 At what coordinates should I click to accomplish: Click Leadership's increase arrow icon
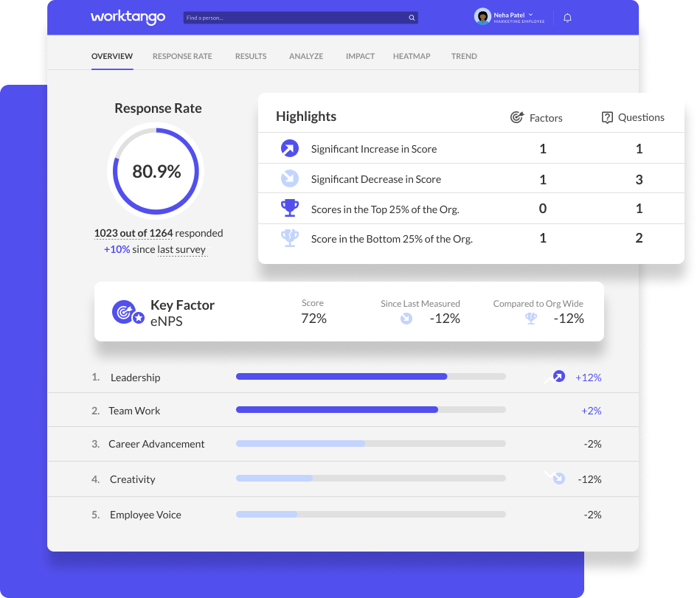point(559,376)
